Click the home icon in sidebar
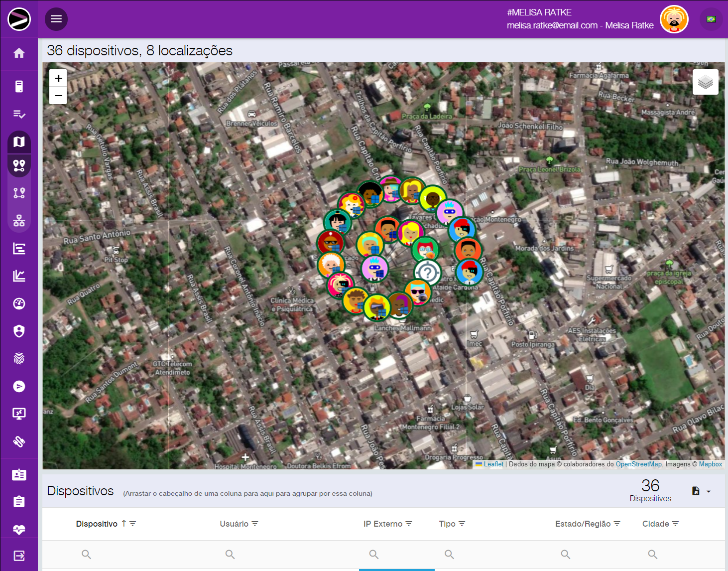The width and height of the screenshot is (728, 571). point(19,53)
